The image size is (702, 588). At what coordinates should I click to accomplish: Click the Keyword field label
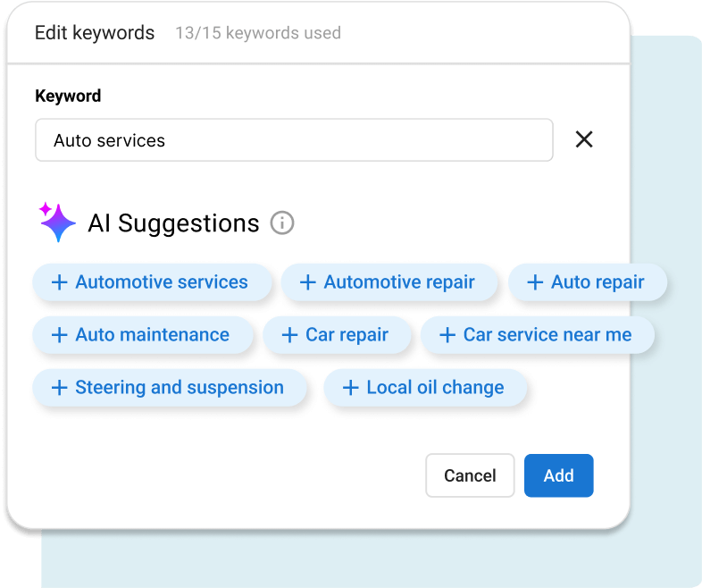pos(68,96)
